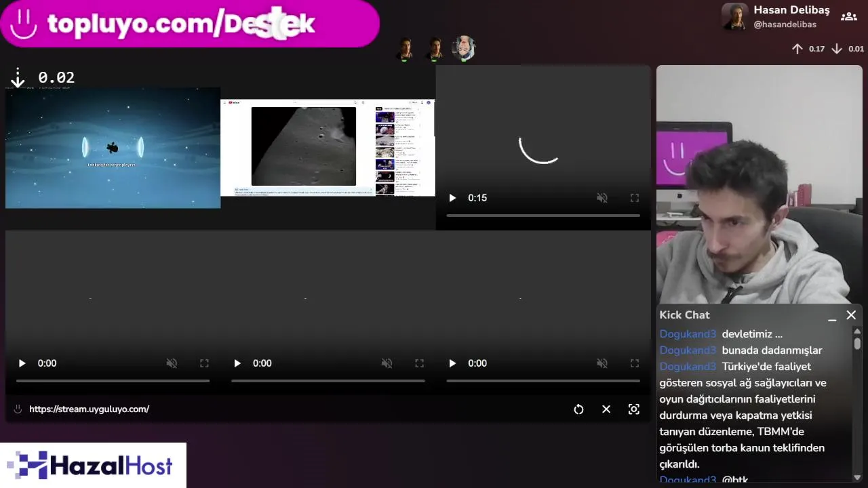This screenshot has height=488, width=868.
Task: Play the bottom-left 0:00 video
Action: coord(22,363)
